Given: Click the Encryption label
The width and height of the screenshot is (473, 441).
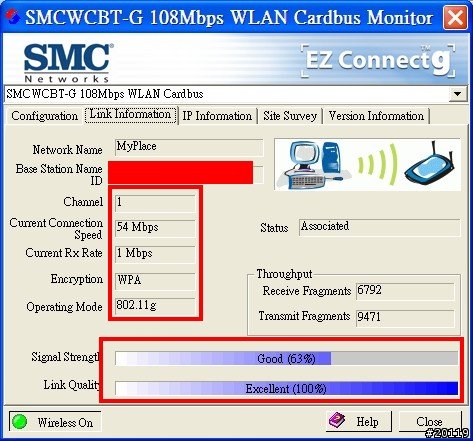Looking at the screenshot, I should coord(77,279).
